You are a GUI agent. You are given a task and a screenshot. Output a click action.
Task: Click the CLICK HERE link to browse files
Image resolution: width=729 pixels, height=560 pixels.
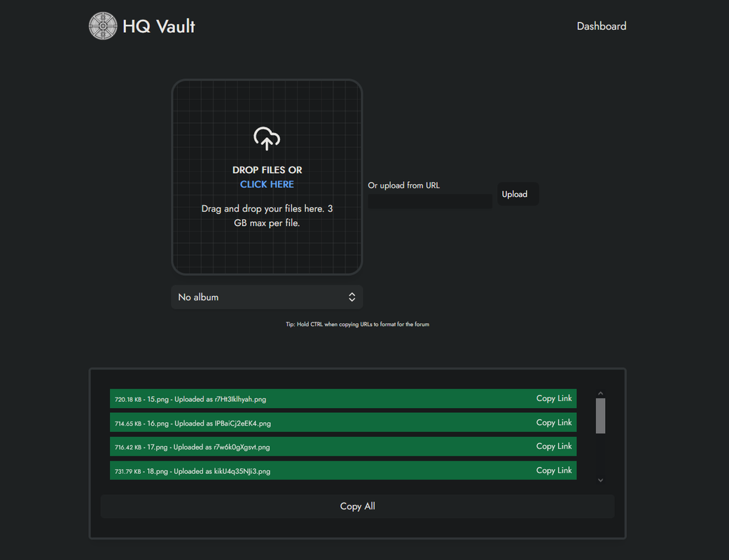[x=267, y=185]
